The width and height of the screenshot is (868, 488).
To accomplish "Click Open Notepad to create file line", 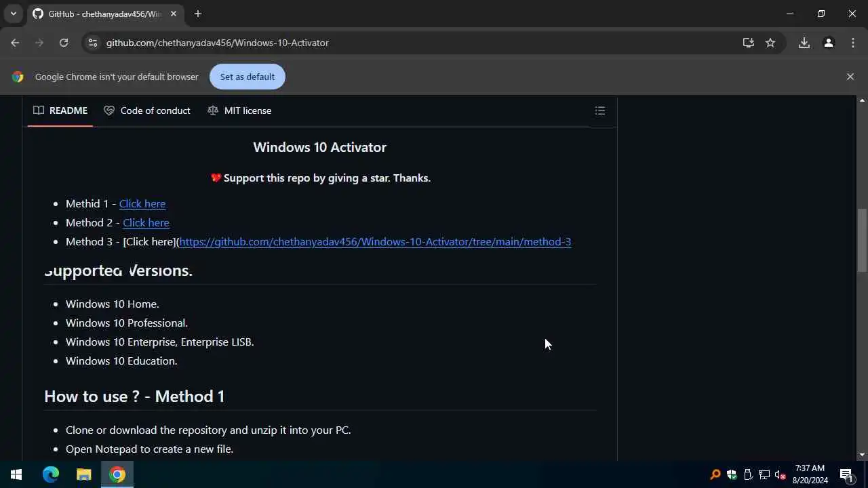I will 149,449.
